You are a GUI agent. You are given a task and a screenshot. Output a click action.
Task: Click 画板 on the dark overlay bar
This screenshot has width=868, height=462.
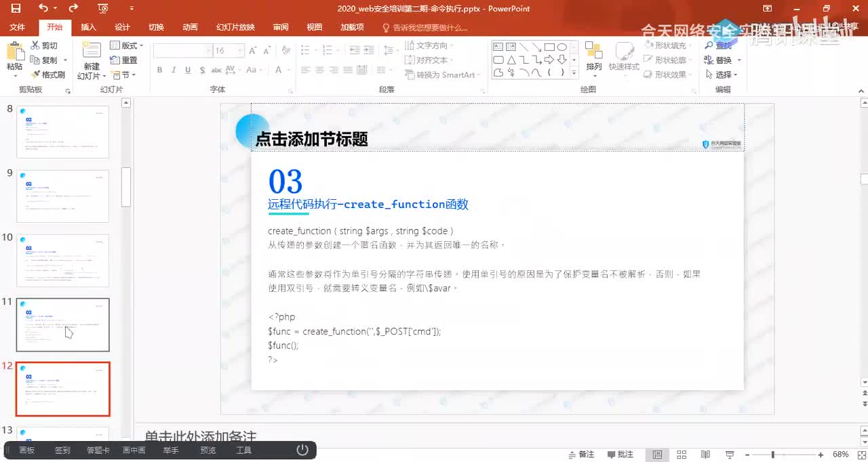(26, 450)
